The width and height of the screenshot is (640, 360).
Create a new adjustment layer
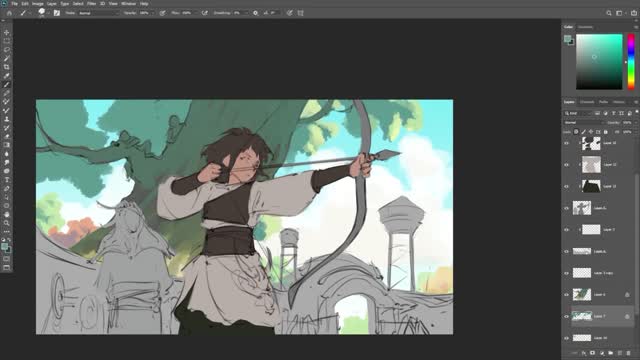click(602, 353)
